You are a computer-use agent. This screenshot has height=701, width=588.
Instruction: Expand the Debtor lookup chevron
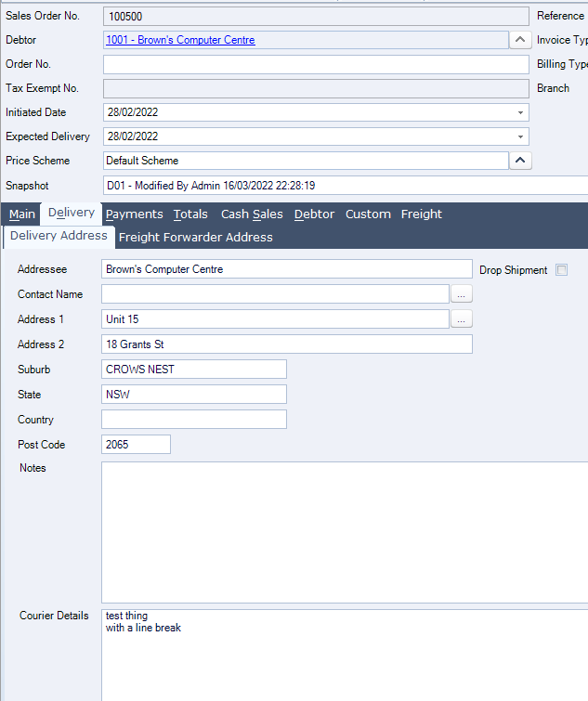(521, 40)
